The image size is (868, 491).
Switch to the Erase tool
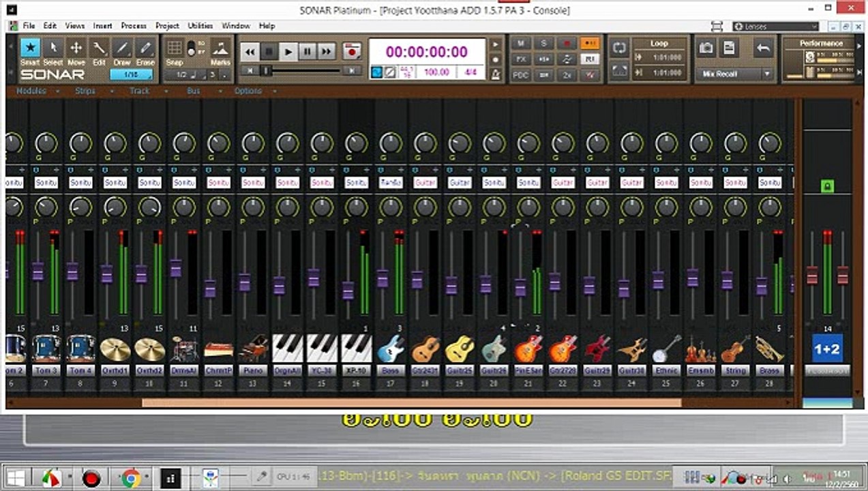tap(145, 49)
